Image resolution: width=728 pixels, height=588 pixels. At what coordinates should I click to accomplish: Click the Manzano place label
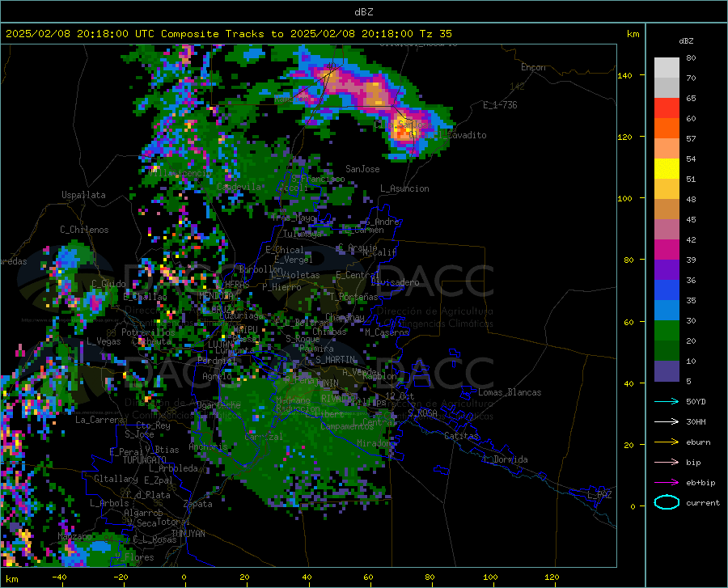click(74, 536)
